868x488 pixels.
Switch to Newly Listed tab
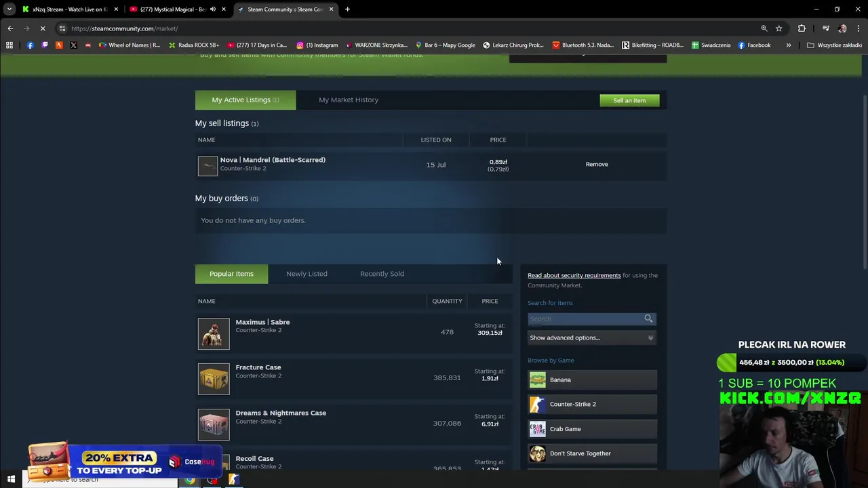click(307, 274)
